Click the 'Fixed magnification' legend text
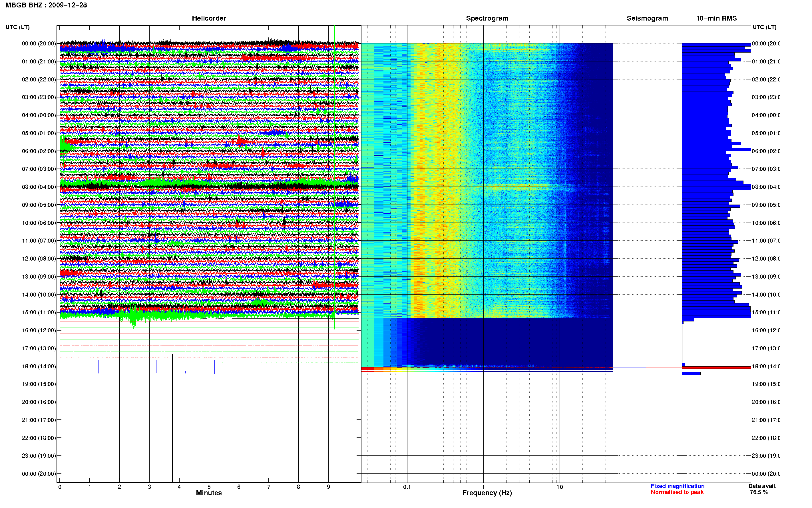The width and height of the screenshot is (812, 508). [x=678, y=486]
